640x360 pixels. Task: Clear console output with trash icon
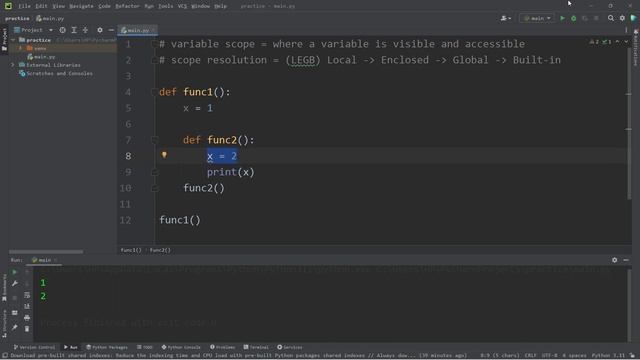(27, 329)
